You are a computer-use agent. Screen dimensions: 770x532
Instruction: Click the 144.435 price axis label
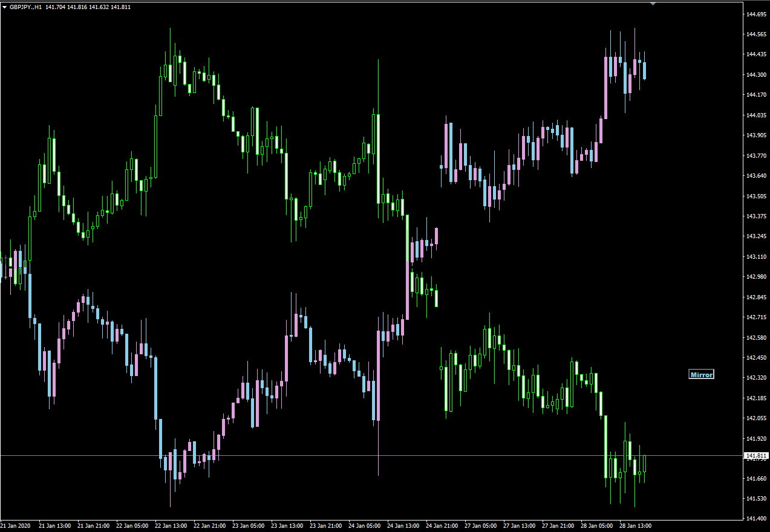click(x=757, y=54)
